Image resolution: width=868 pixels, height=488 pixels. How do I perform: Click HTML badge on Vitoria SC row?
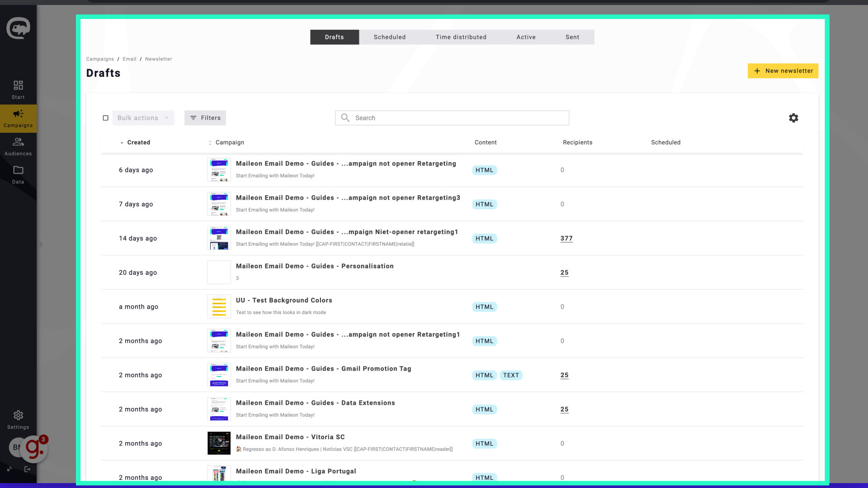(x=485, y=444)
